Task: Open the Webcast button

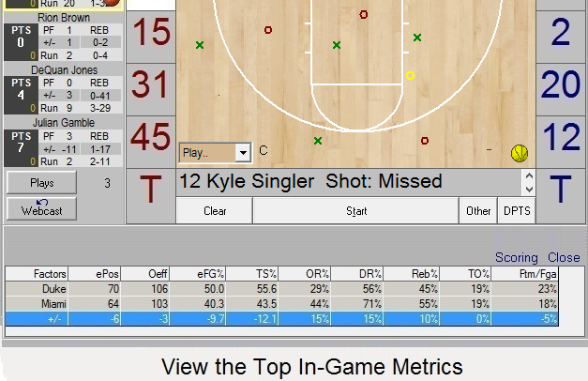Action: pyautogui.click(x=41, y=208)
